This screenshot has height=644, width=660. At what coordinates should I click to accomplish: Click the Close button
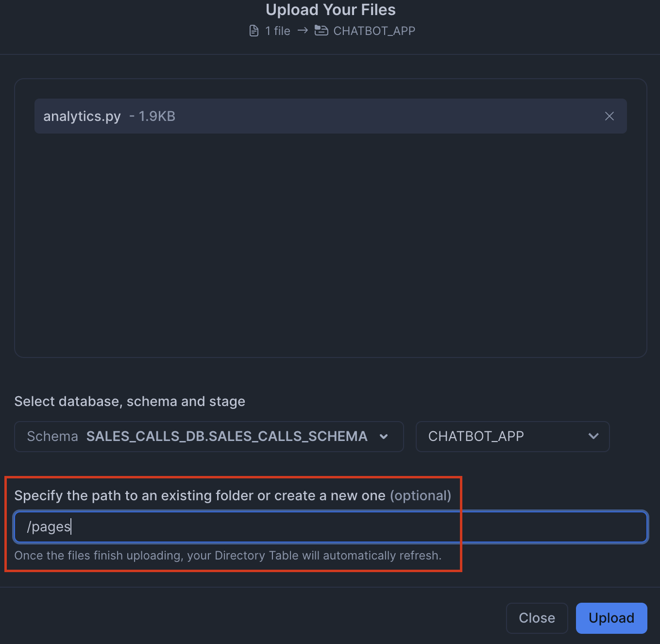537,618
